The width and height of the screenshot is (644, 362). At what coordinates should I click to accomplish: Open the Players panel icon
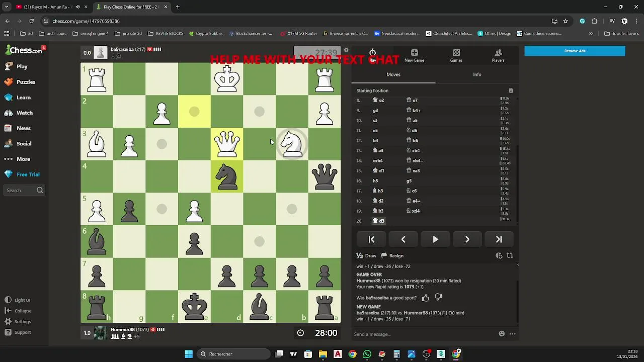coord(498,55)
